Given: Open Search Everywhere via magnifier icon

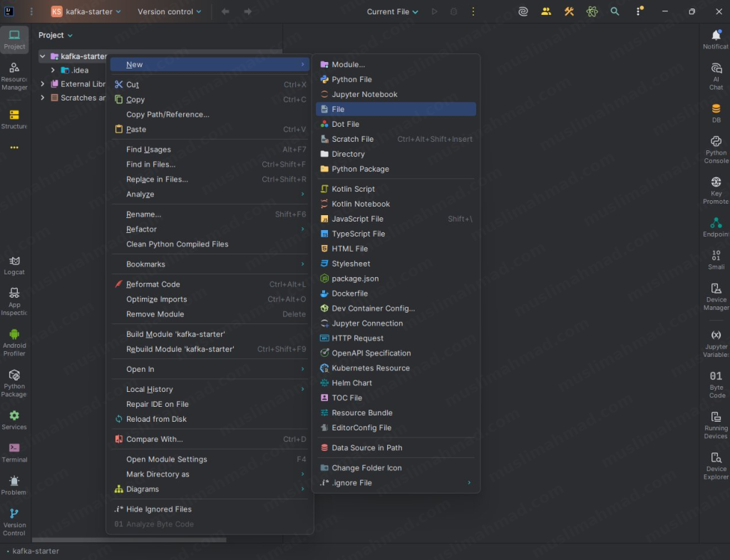Looking at the screenshot, I should (615, 11).
